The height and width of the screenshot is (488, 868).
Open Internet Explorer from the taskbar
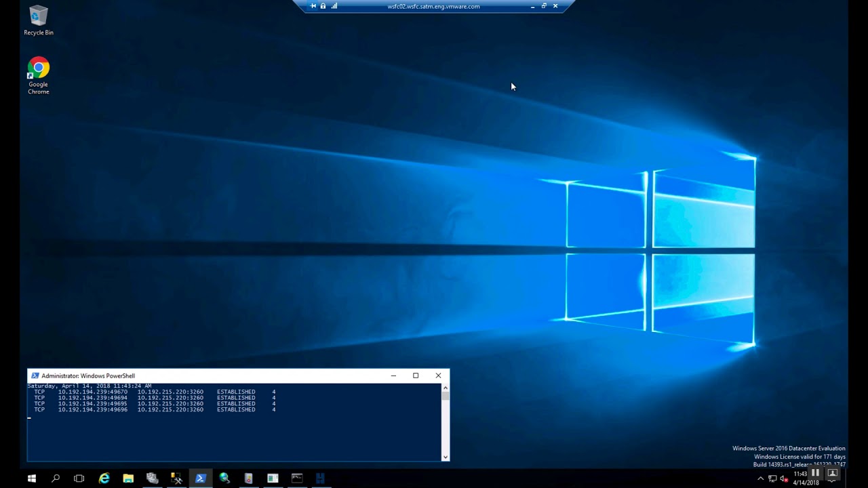click(x=104, y=479)
